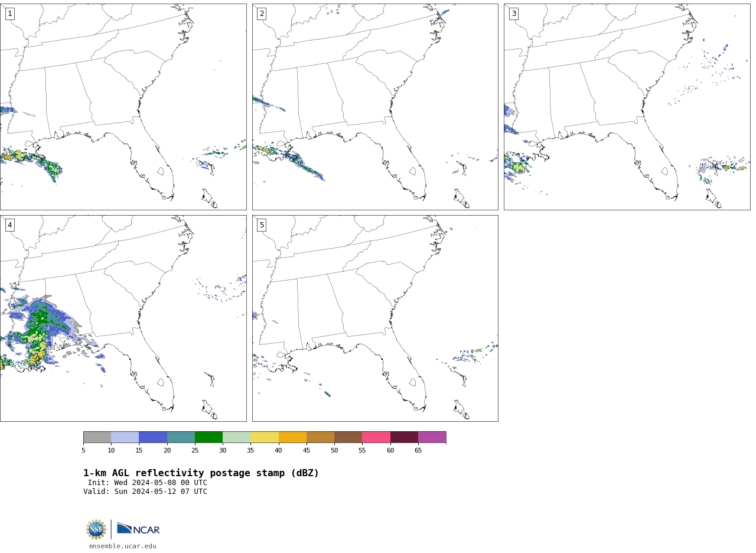This screenshot has height=553, width=756.
Task: Open ensemble member 1 reflectivity map
Action: [x=123, y=107]
